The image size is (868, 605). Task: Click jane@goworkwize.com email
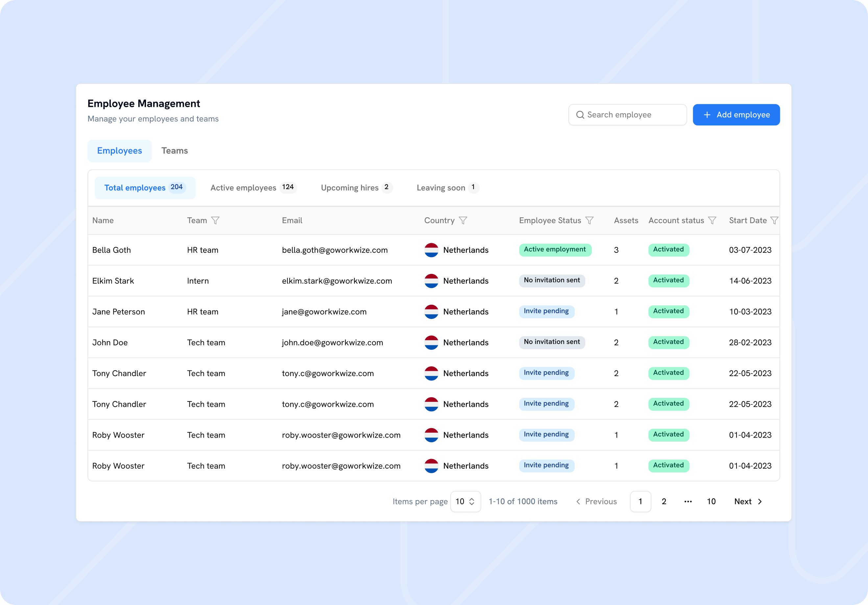[324, 312]
